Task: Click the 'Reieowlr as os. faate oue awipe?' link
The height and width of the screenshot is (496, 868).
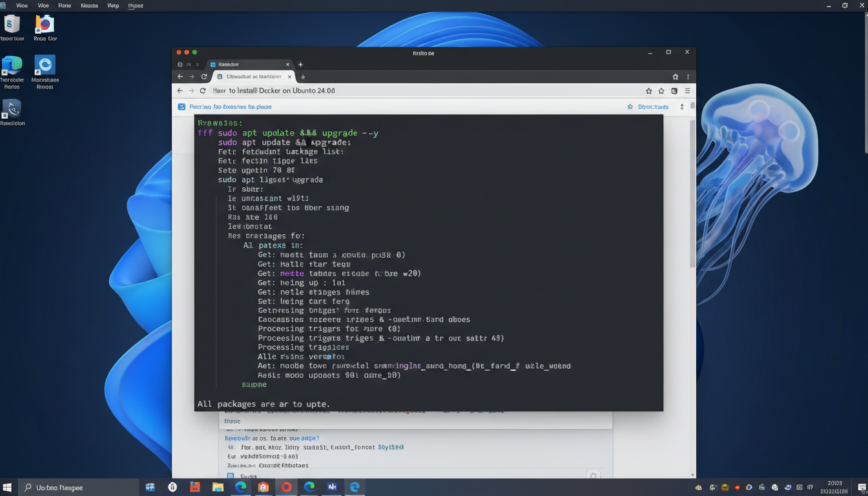Action: 272,438
